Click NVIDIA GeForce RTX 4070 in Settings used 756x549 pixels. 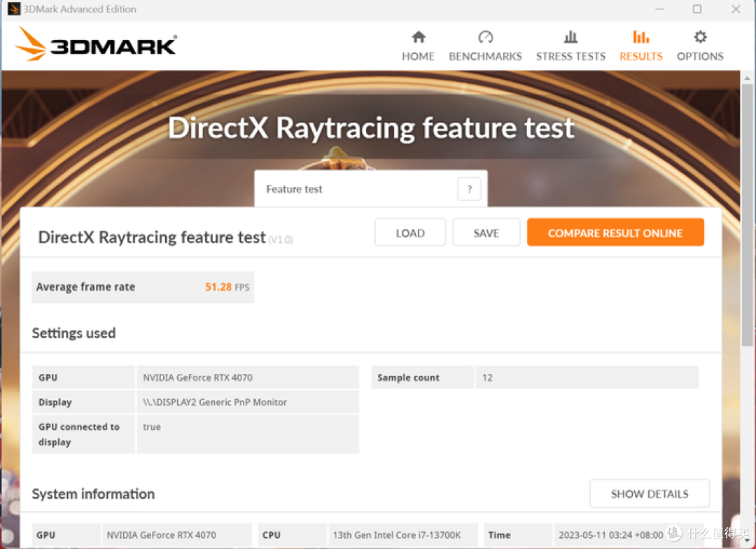[197, 377]
